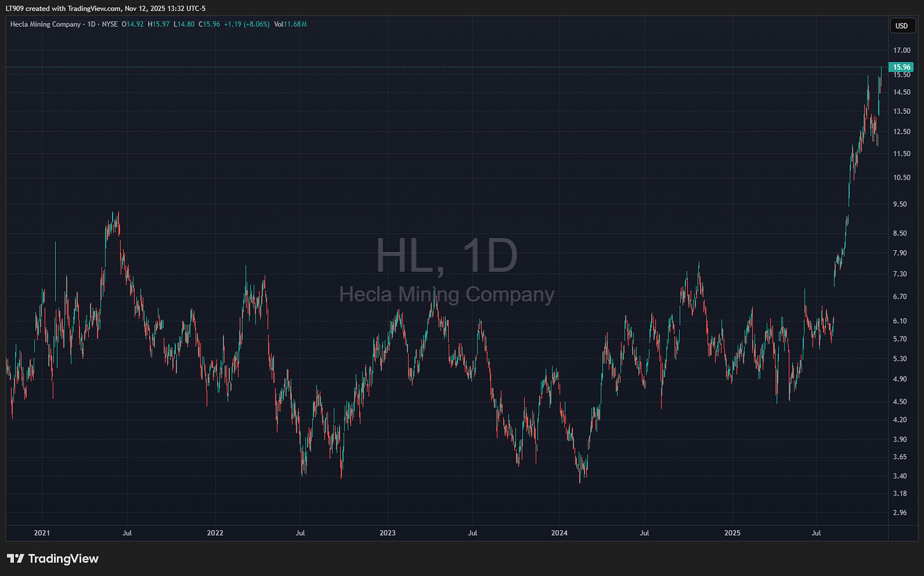Screen dimensions: 924x576
Task: Click the 3.40 price axis label
Action: click(900, 476)
